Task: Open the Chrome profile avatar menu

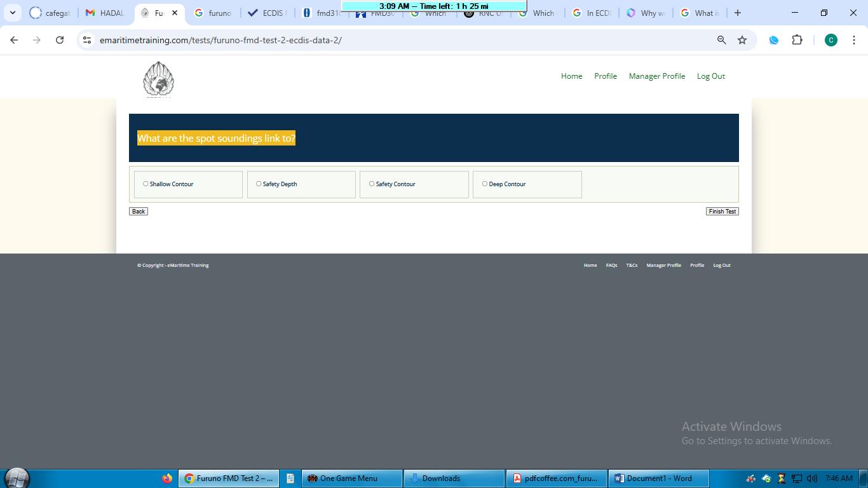Action: point(831,40)
